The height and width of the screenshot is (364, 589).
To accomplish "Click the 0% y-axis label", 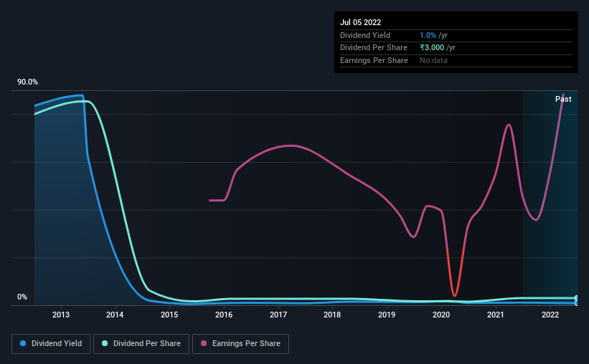I will (22, 297).
